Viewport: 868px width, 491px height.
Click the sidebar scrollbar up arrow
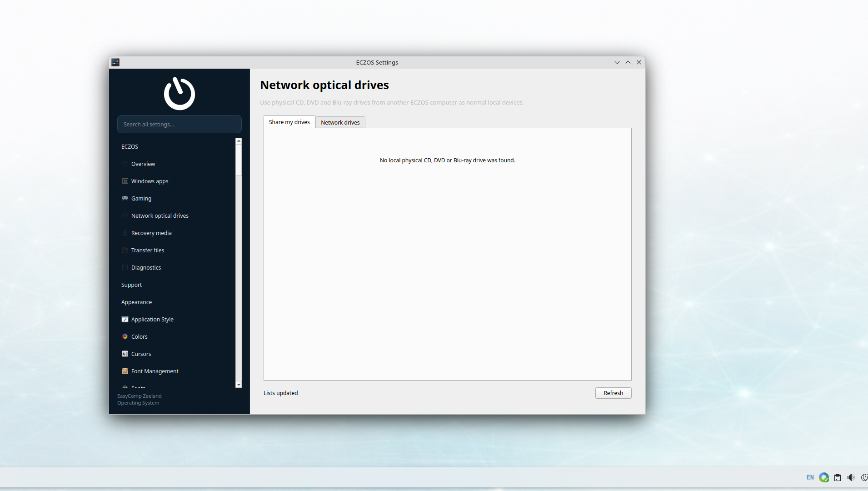pos(239,141)
